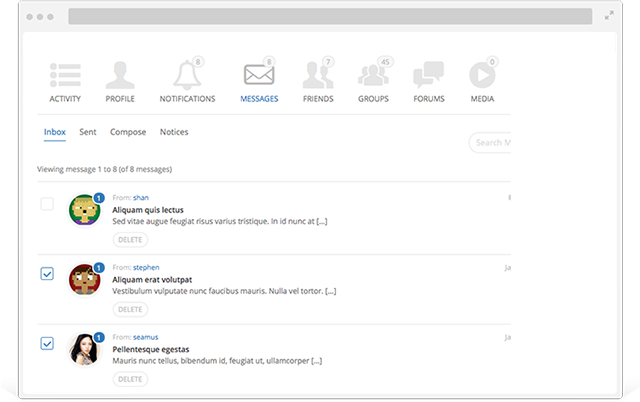
Task: Open the message titled Aliquam erat volutpat
Action: (x=152, y=280)
